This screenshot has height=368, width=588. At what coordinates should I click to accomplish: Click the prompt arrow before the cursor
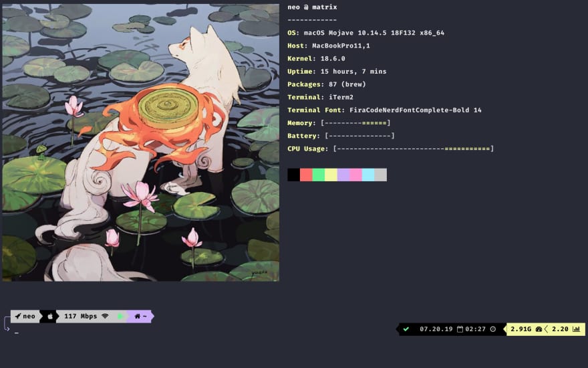[x=7, y=329]
